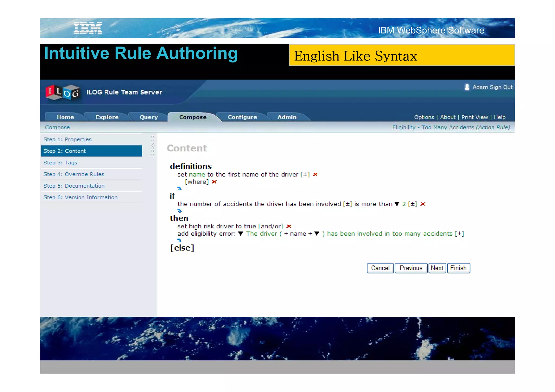Screen dimensions: 555x392
Task: Expand [±] after the value 2
Action: click(x=413, y=204)
